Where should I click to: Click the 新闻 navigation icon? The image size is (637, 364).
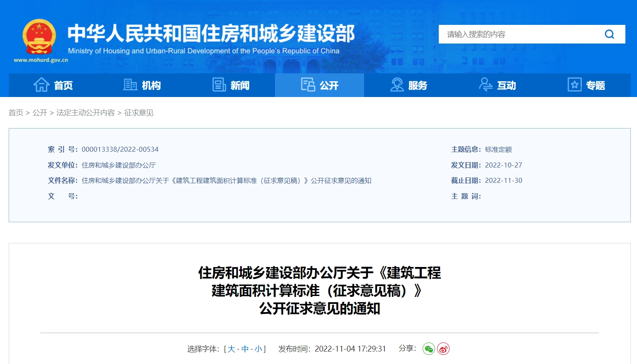coord(219,85)
